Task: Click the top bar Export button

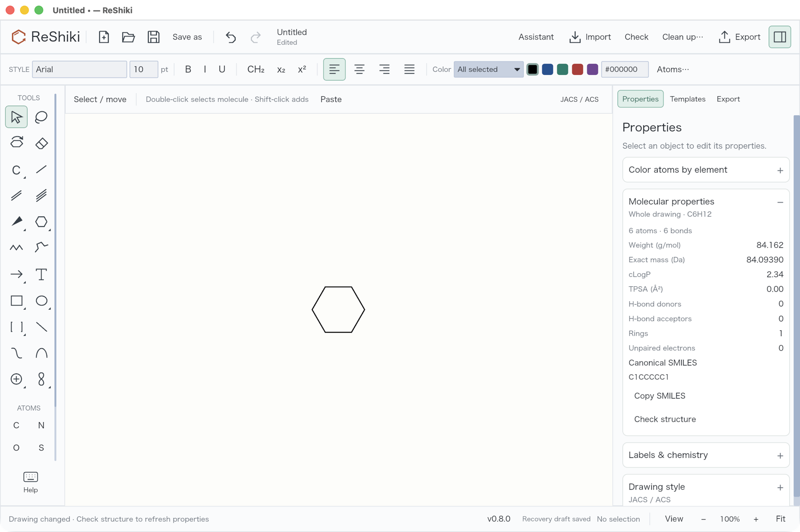Action: 739,37
